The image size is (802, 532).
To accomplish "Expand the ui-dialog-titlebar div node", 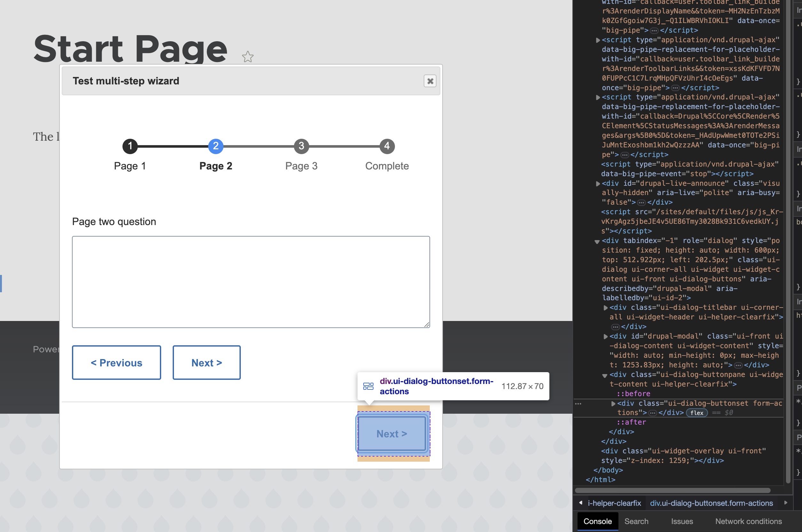I will tap(606, 308).
